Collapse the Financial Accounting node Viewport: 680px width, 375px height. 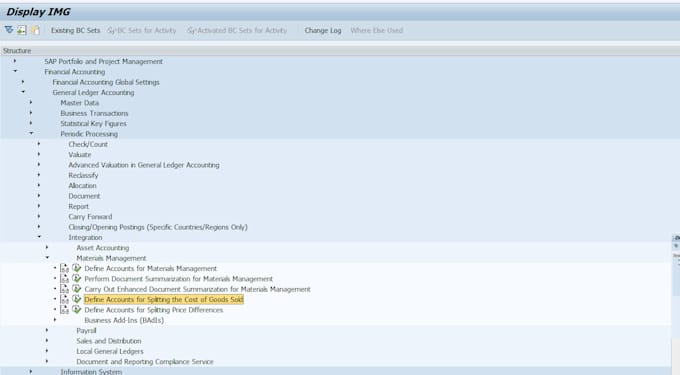click(15, 71)
